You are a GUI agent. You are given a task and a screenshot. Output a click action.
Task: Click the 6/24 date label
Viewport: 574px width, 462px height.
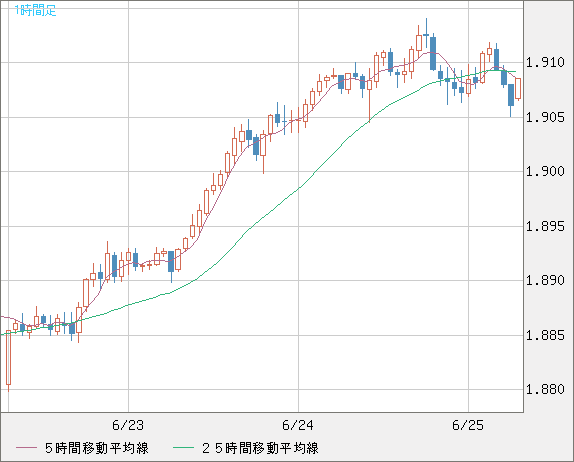click(x=298, y=425)
